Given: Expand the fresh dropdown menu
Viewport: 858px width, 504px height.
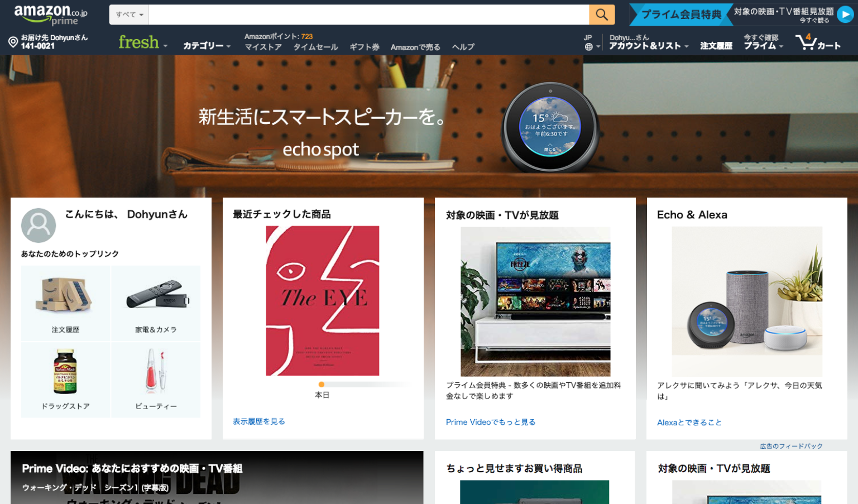Looking at the screenshot, I should click(143, 42).
